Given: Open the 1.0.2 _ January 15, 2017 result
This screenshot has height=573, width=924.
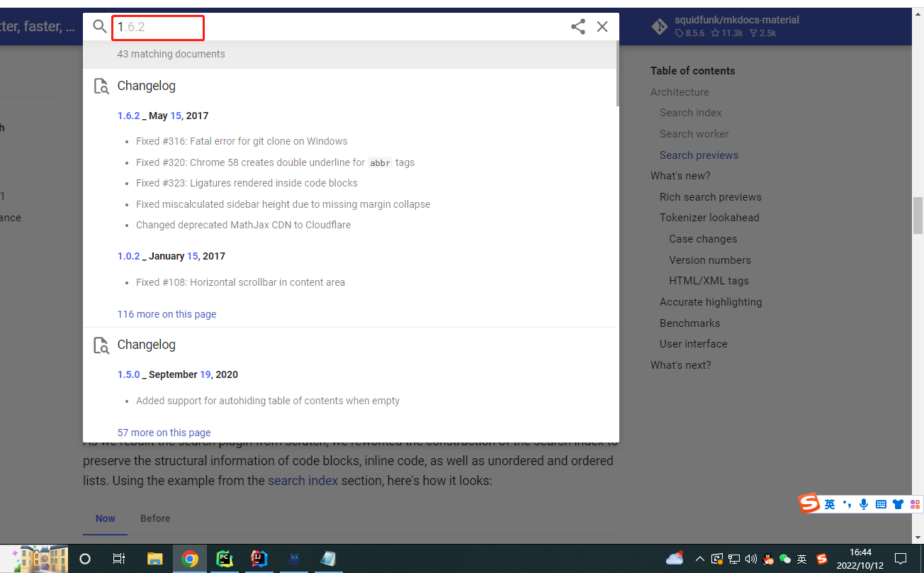Looking at the screenshot, I should pos(171,256).
